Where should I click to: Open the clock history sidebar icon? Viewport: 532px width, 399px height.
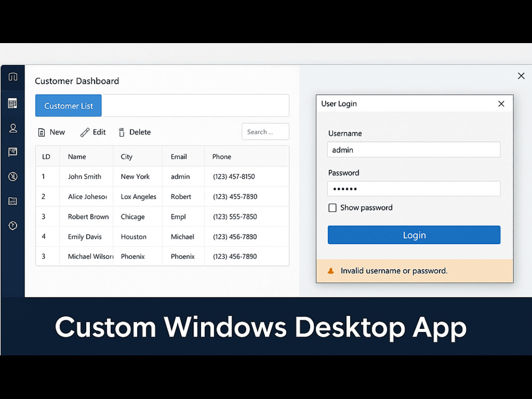(13, 177)
